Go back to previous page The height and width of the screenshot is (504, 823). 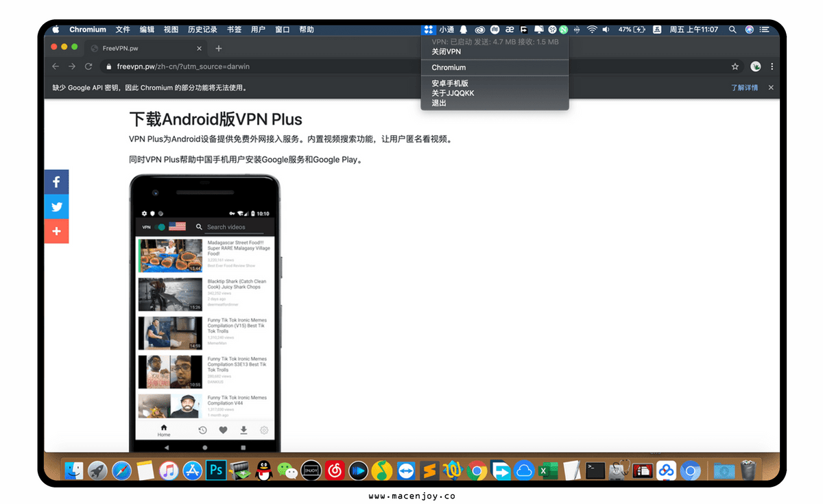(x=56, y=67)
